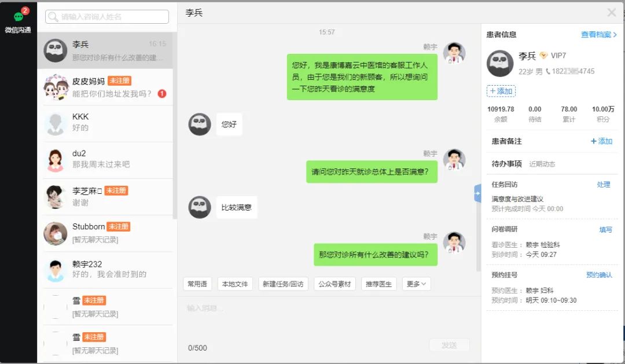This screenshot has width=625, height=364.
Task: Click 处理 link for 任务回访
Action: tap(604, 185)
